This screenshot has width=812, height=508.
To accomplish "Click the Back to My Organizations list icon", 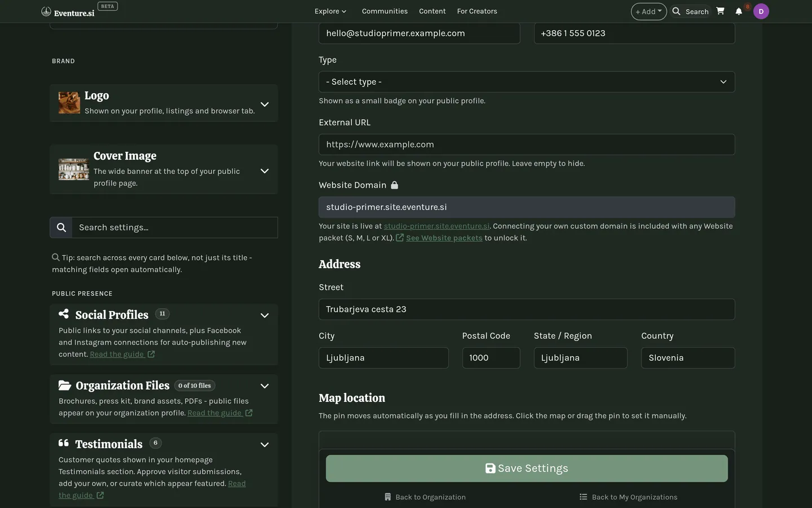I will click(583, 497).
